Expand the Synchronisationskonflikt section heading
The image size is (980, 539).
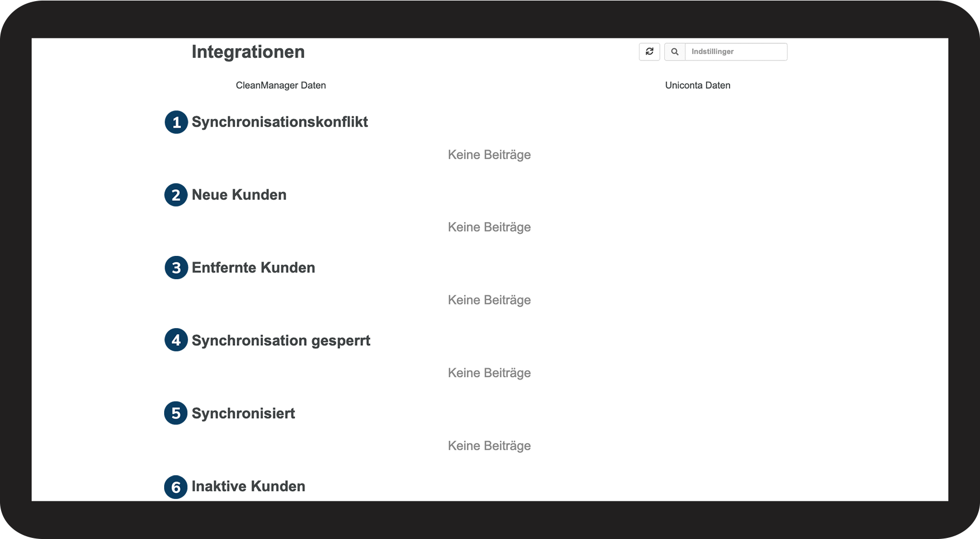point(280,122)
